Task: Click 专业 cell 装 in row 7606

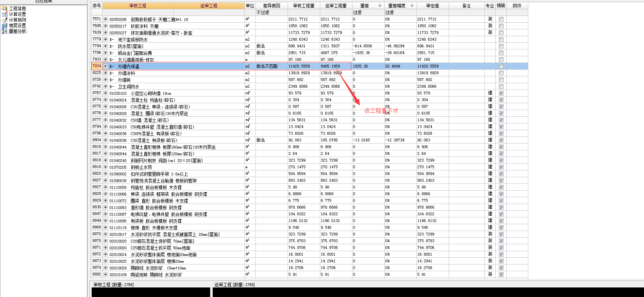Action: point(490,26)
